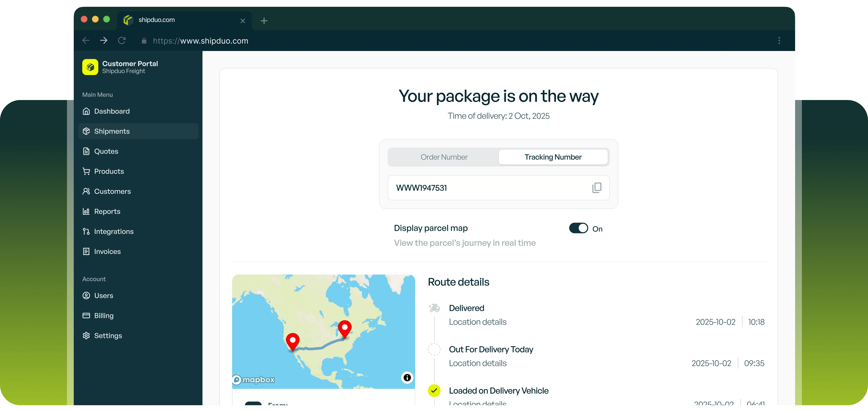The height and width of the screenshot is (412, 868).
Task: Click the browser reload icon
Action: pos(122,41)
